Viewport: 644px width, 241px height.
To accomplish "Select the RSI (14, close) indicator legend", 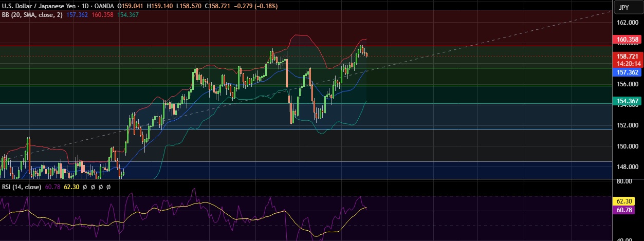I will pyautogui.click(x=21, y=187).
